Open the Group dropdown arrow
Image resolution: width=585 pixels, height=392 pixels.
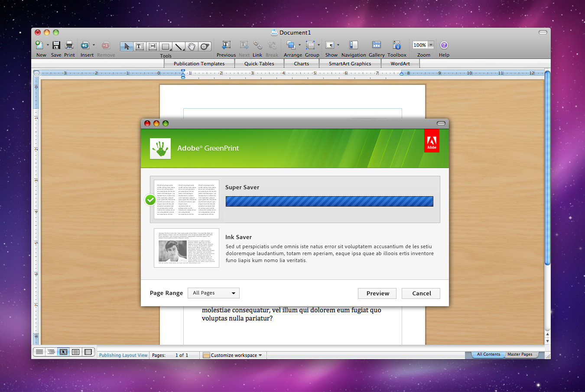(x=318, y=45)
